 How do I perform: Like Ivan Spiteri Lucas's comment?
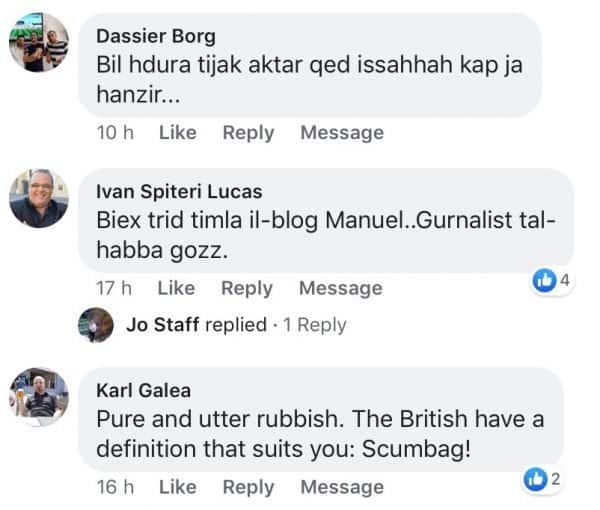pyautogui.click(x=176, y=288)
